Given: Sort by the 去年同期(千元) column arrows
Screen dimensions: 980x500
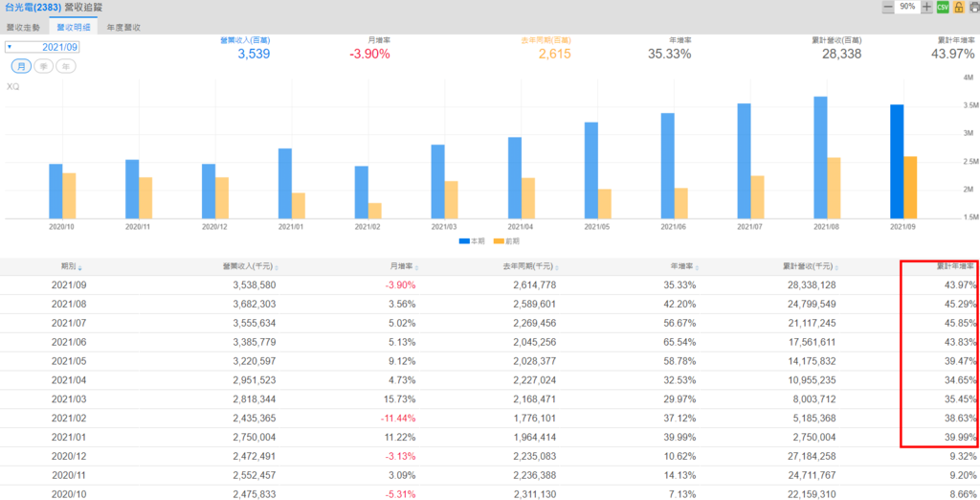Looking at the screenshot, I should 556,268.
